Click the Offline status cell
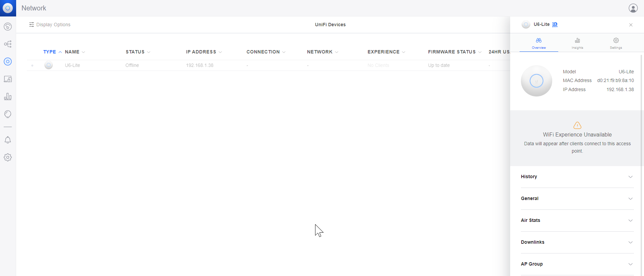The width and height of the screenshot is (644, 276). pyautogui.click(x=132, y=65)
